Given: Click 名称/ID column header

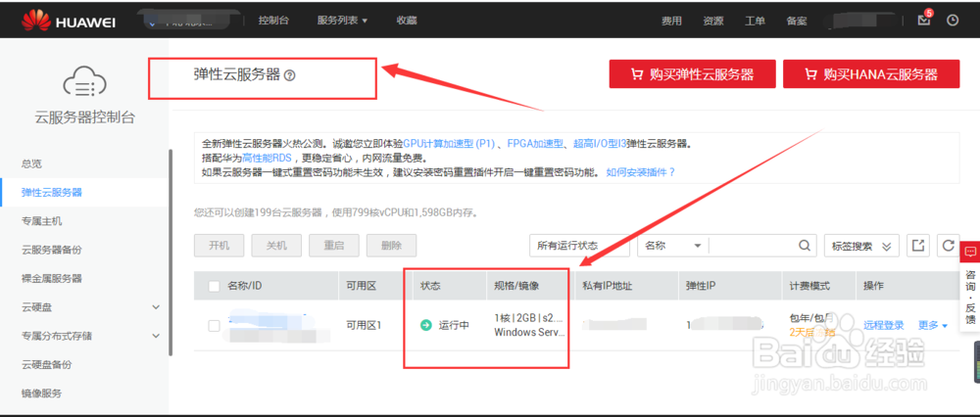Looking at the screenshot, I should click(244, 286).
